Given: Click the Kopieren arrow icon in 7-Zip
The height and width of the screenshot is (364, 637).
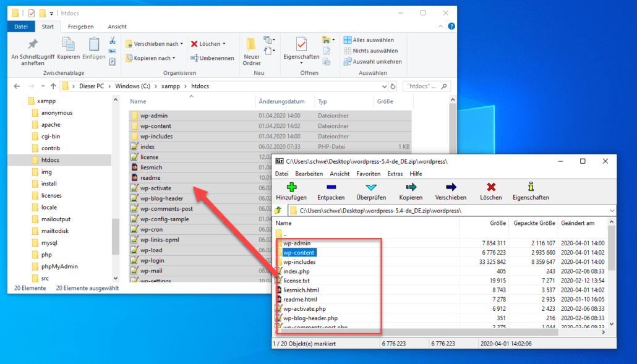Looking at the screenshot, I should click(410, 187).
